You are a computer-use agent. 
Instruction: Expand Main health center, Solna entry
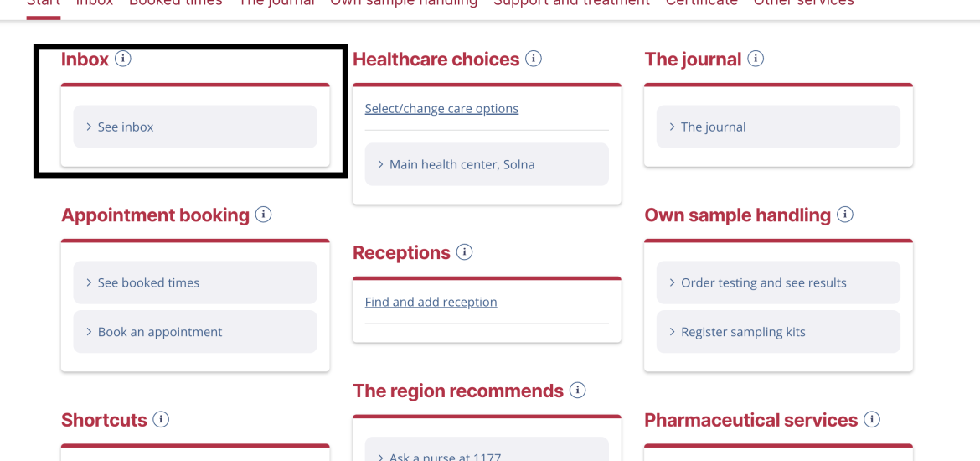(487, 164)
